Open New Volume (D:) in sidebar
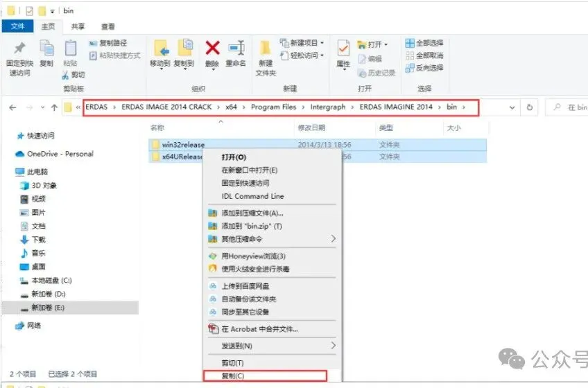Image resolution: width=588 pixels, height=388 pixels. coord(43,294)
